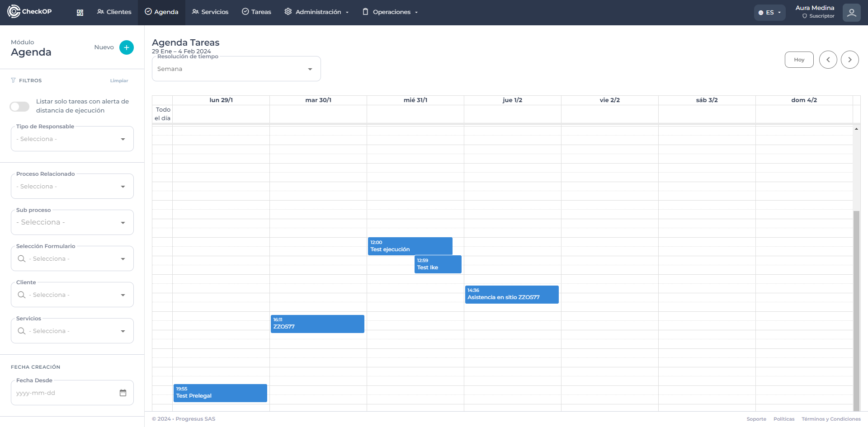Open ZZO577 16:11 event
Viewport: 868px width, 427px height.
pos(317,324)
